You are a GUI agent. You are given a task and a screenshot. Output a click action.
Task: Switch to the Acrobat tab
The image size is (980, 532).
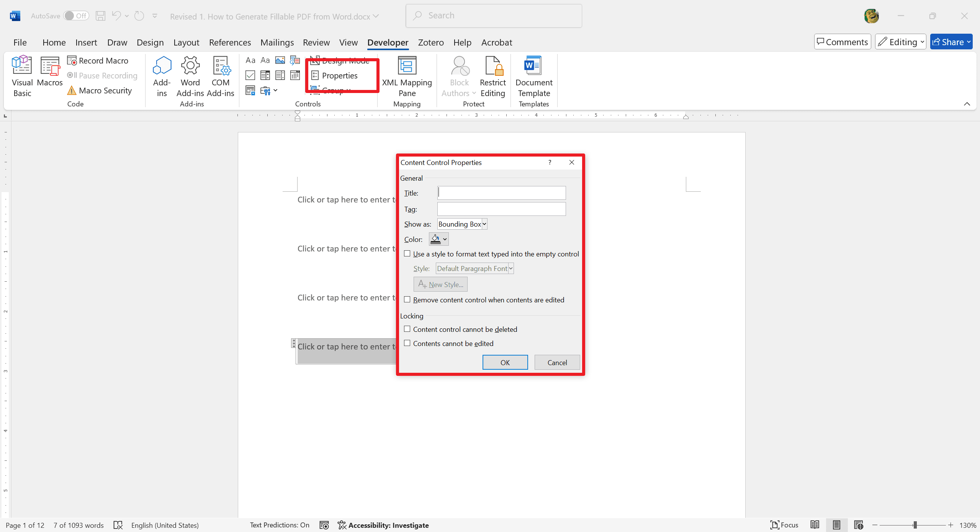(x=496, y=42)
